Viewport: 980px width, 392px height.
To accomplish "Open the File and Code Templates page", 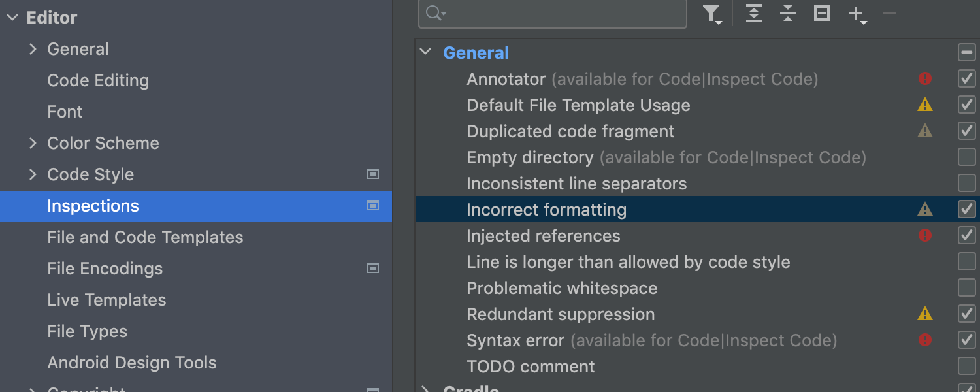I will pyautogui.click(x=145, y=237).
